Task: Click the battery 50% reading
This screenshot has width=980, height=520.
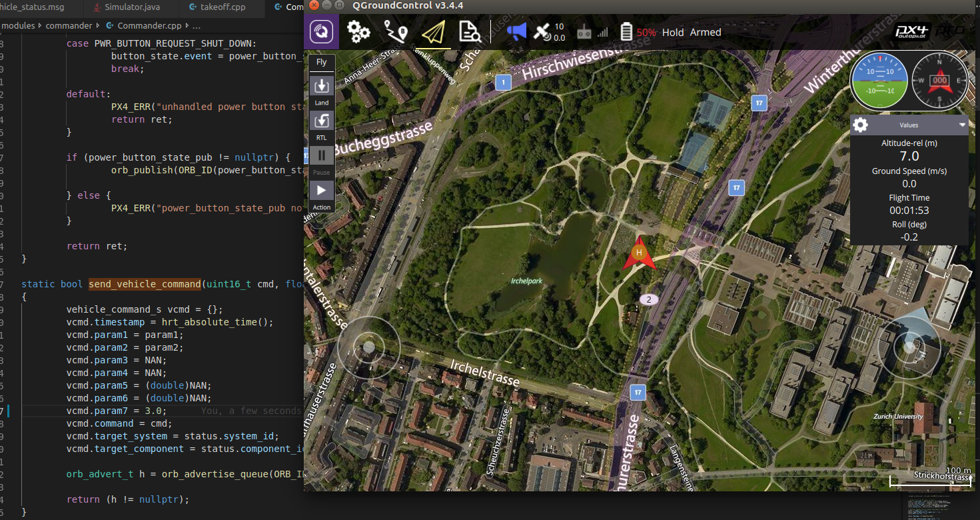Action: pos(646,32)
